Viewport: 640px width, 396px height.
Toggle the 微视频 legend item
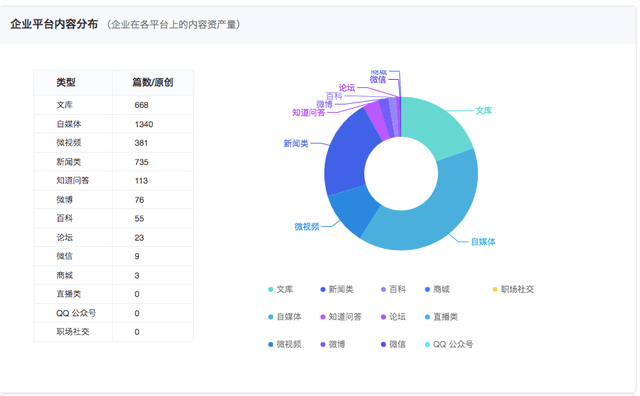[x=284, y=344]
